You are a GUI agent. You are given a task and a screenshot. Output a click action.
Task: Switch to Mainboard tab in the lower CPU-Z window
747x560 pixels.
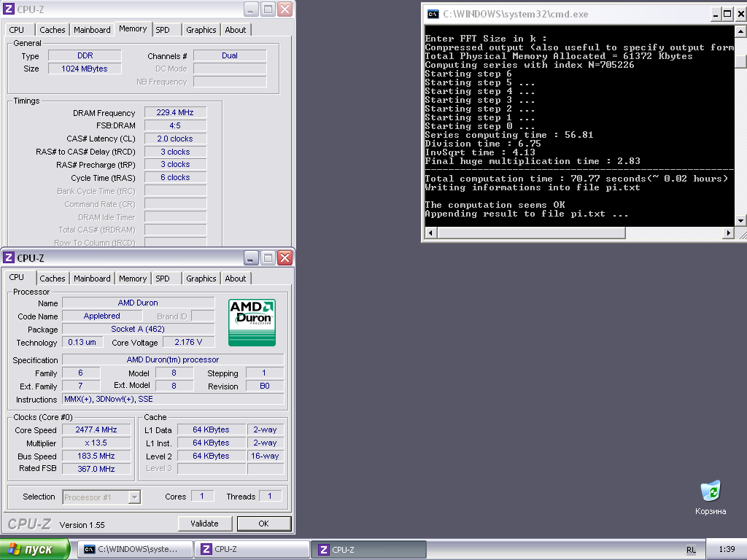click(x=92, y=279)
